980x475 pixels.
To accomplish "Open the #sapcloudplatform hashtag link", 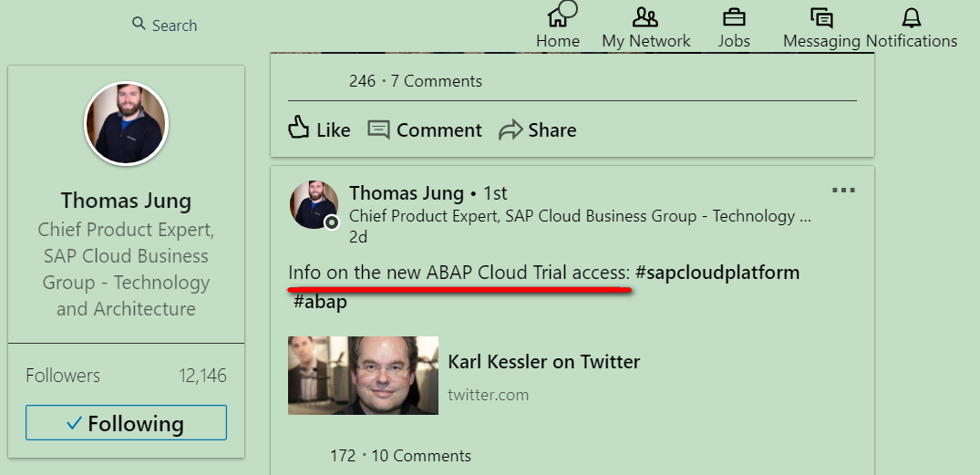I will coord(717,273).
